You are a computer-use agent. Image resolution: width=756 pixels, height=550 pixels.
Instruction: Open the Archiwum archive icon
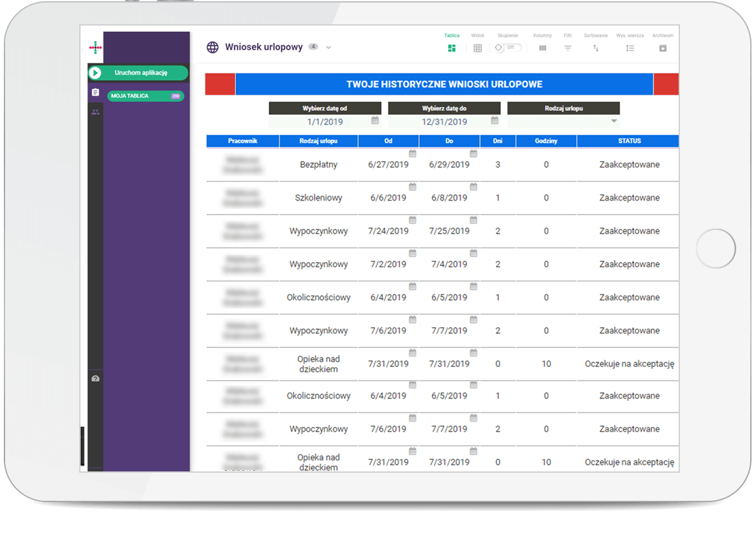point(663,48)
